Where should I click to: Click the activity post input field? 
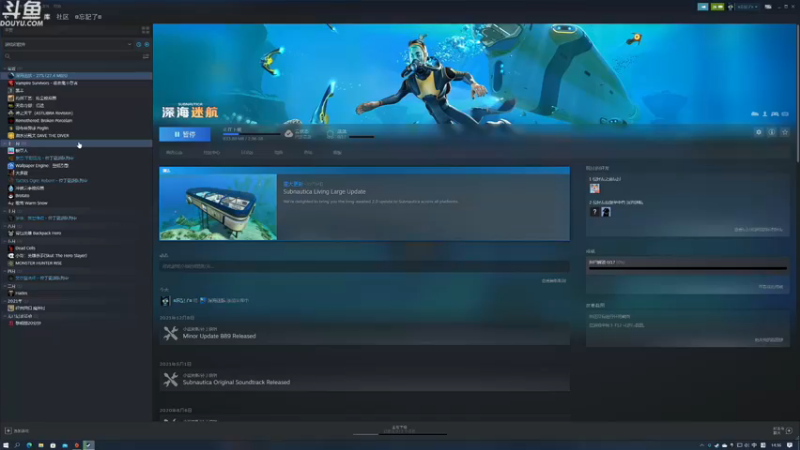coord(364,266)
